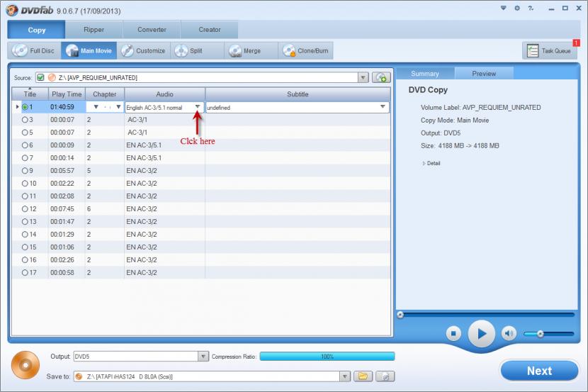Select title 7 radio button

click(x=25, y=158)
